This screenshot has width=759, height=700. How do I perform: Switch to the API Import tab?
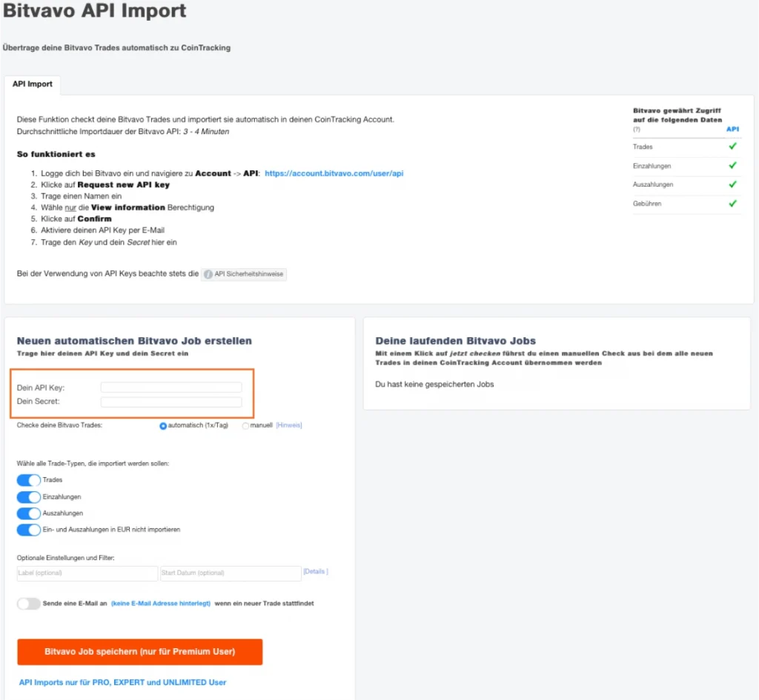(33, 84)
